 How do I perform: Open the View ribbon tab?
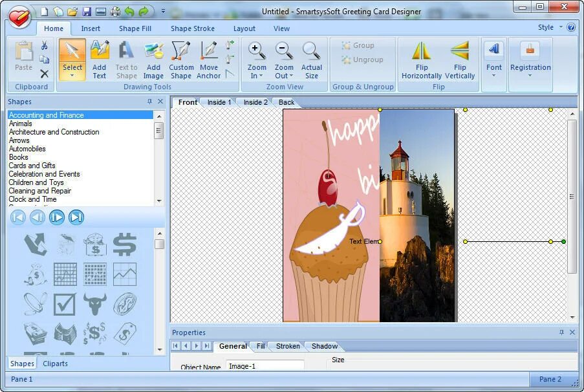(281, 28)
